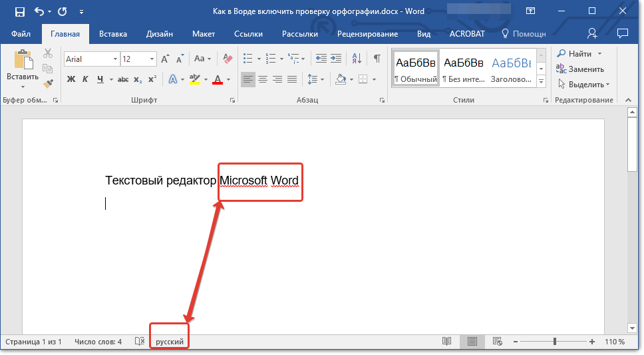Center align the paragraph text
The image size is (644, 355).
point(263,79)
